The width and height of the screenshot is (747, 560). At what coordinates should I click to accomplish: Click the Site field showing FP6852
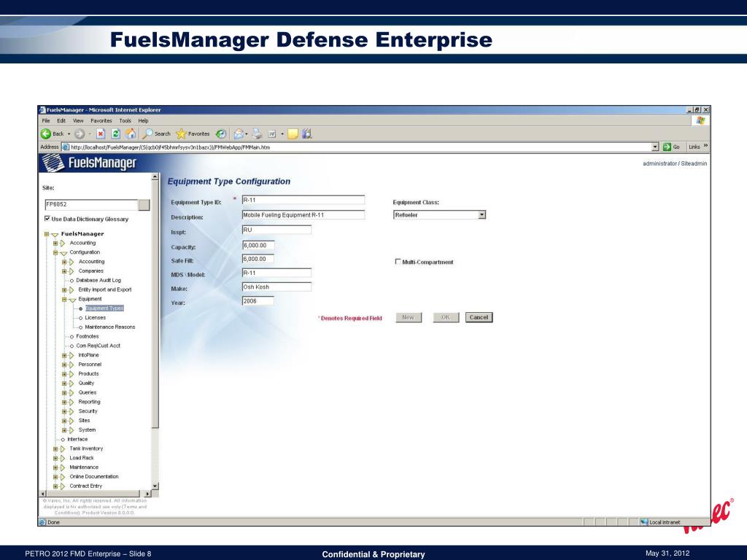[91, 205]
